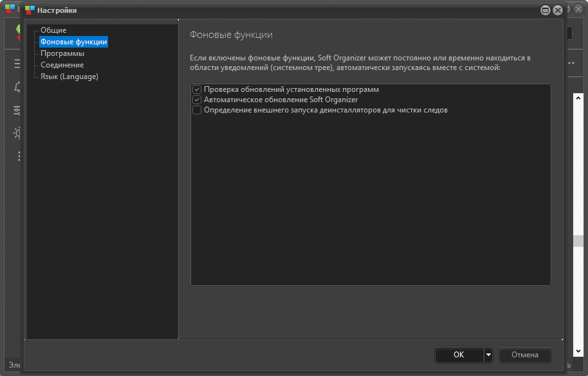
Task: Click main window scrollbar thumb
Action: (x=578, y=241)
